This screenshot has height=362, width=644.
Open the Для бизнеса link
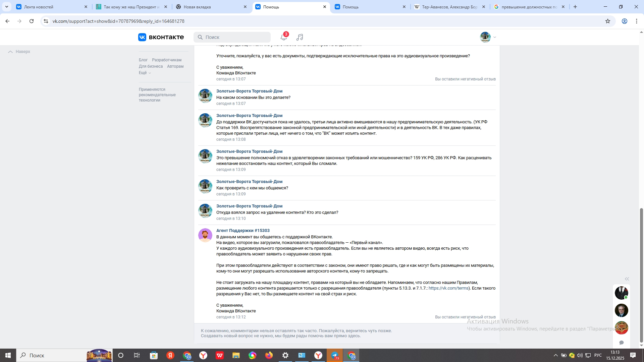tap(151, 66)
